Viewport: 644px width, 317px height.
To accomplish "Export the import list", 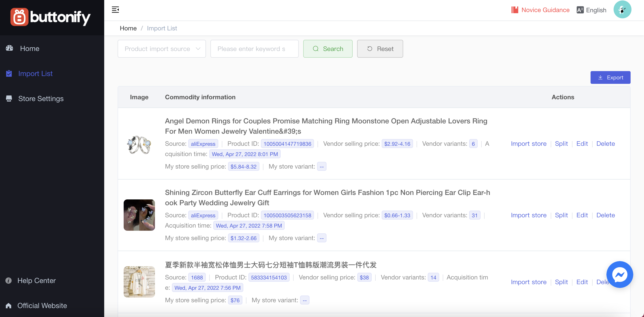I will (x=610, y=78).
